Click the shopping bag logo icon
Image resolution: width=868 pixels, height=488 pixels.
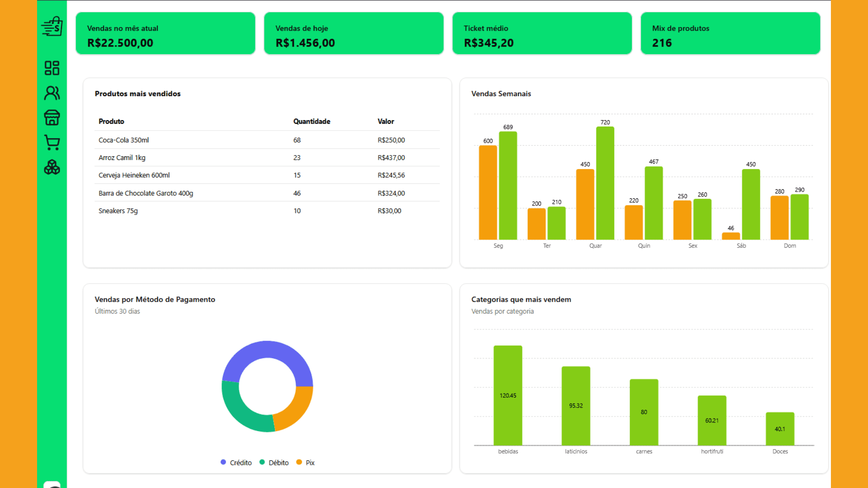click(52, 26)
